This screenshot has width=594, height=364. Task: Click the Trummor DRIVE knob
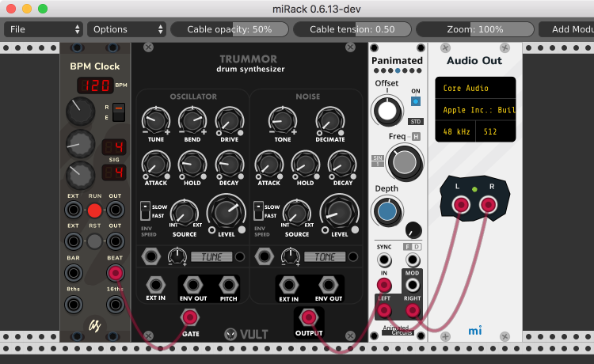pyautogui.click(x=229, y=121)
